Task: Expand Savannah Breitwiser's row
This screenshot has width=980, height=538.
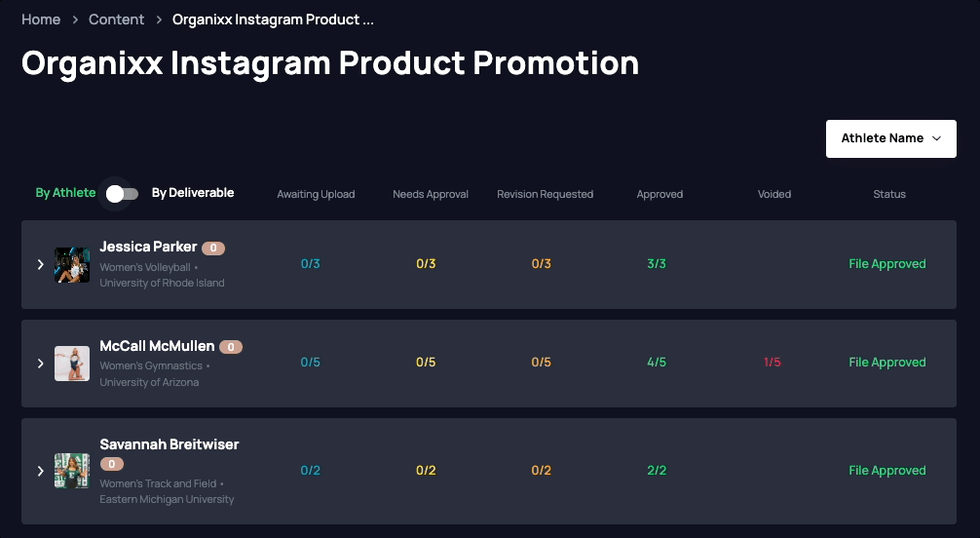Action: 41,471
